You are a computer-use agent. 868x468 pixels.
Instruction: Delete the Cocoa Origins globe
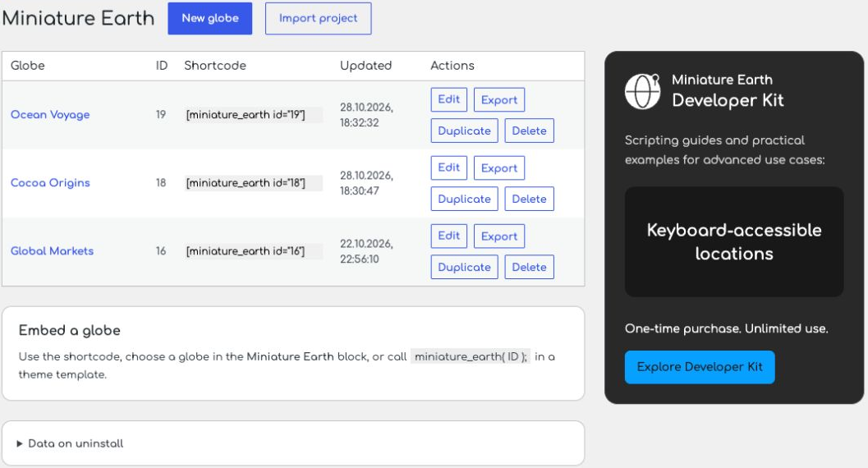pyautogui.click(x=529, y=199)
